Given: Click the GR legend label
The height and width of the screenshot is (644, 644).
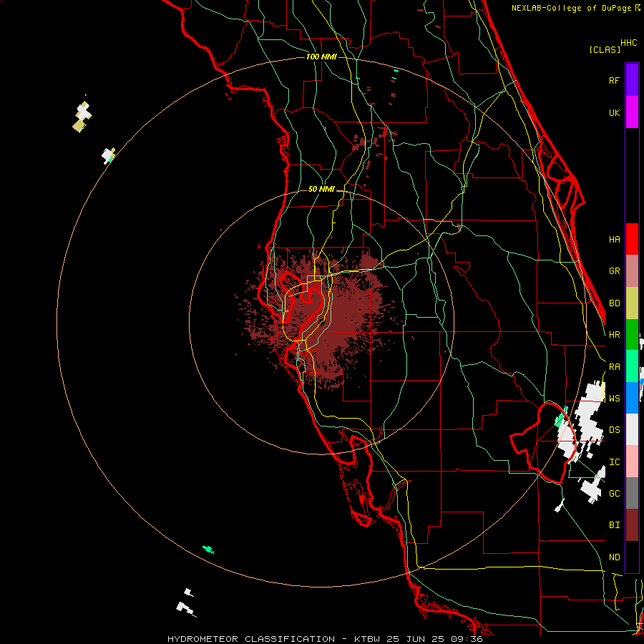Looking at the screenshot, I should coord(614,271).
